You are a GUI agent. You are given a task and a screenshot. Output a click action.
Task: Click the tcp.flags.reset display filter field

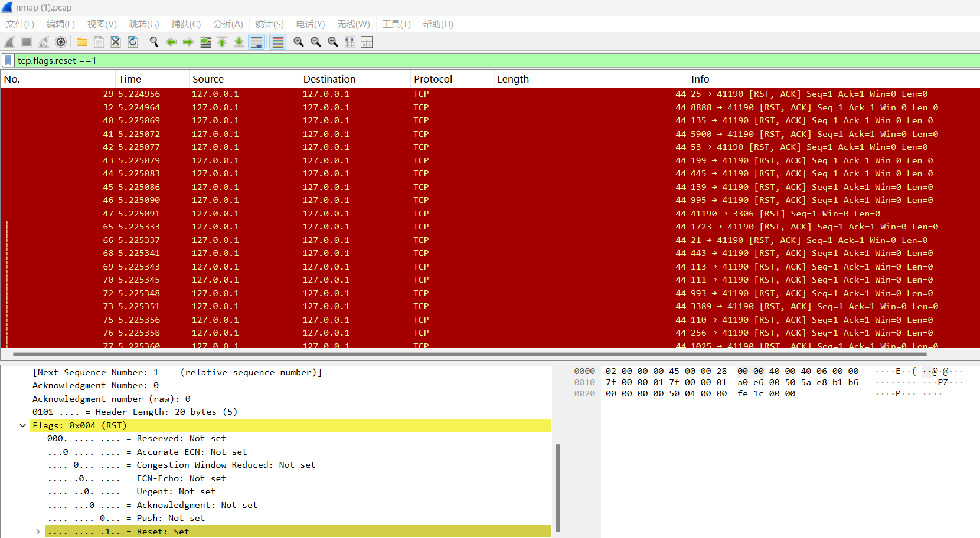pyautogui.click(x=496, y=60)
